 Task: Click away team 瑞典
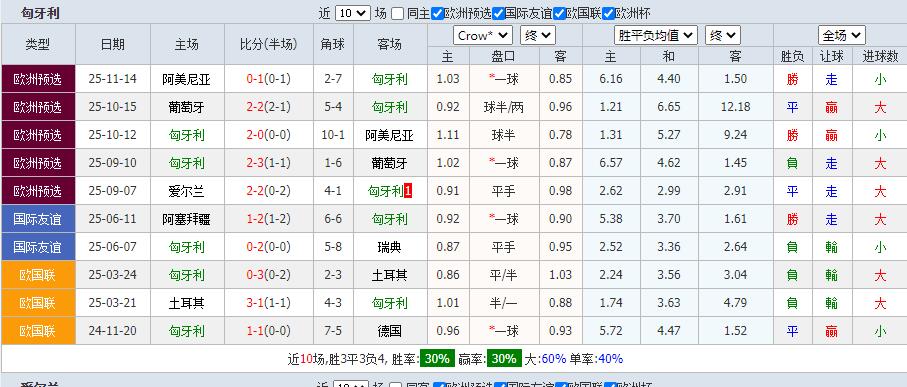click(x=389, y=247)
